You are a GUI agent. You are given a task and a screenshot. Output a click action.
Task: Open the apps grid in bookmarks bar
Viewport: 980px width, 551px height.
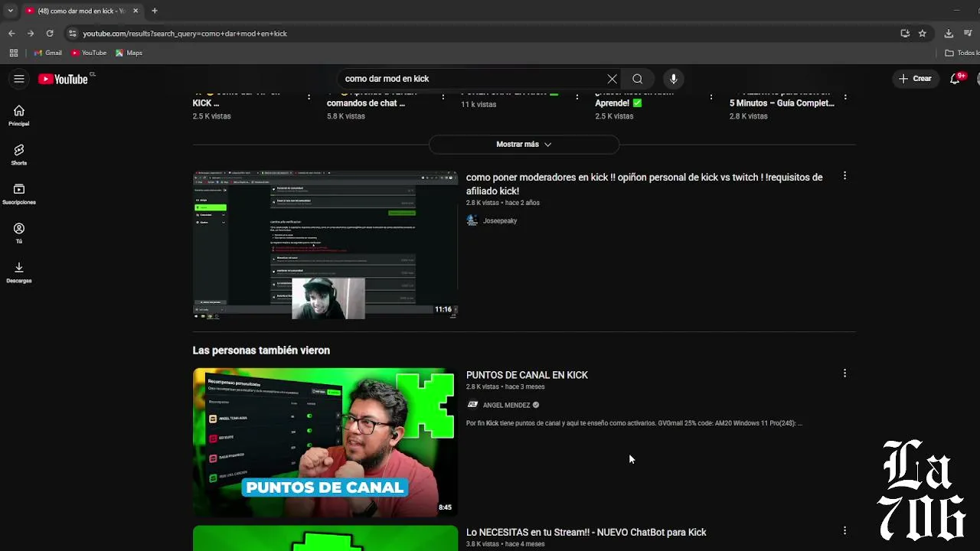click(x=14, y=53)
